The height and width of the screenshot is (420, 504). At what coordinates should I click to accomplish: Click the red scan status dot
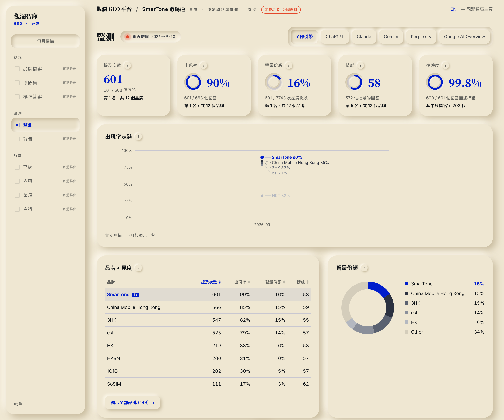pos(128,37)
